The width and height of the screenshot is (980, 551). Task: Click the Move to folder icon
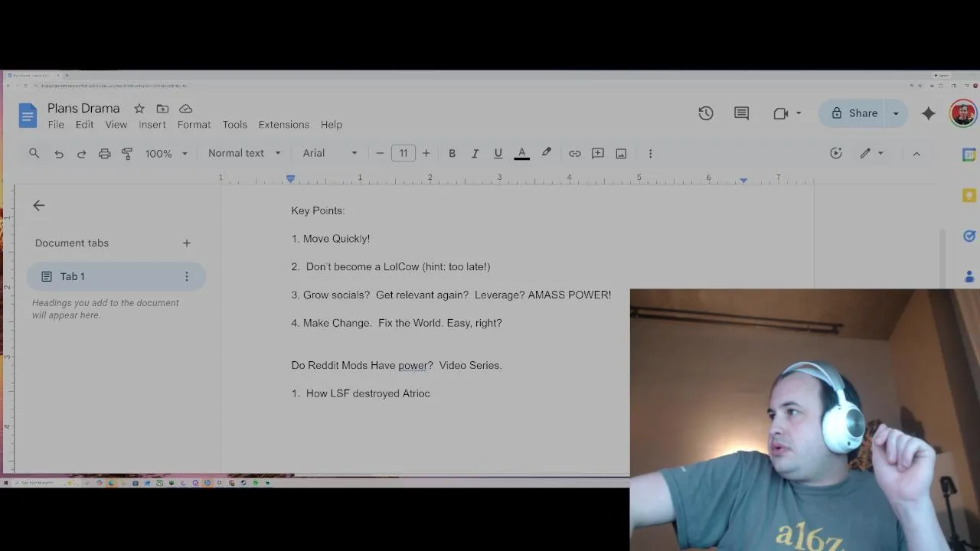[162, 109]
